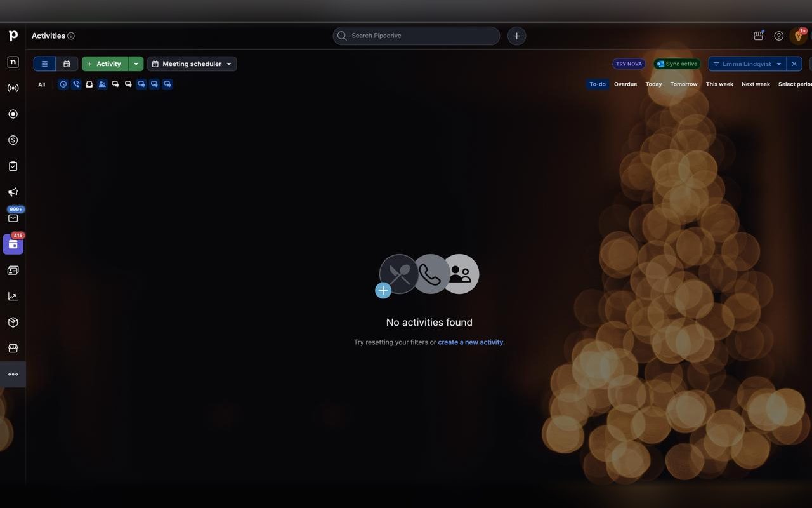Image resolution: width=812 pixels, height=508 pixels.
Task: Click the 'No activities found' text
Action: click(x=429, y=323)
